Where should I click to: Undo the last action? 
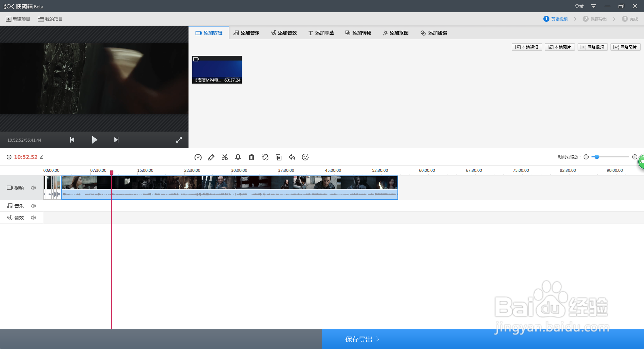292,157
